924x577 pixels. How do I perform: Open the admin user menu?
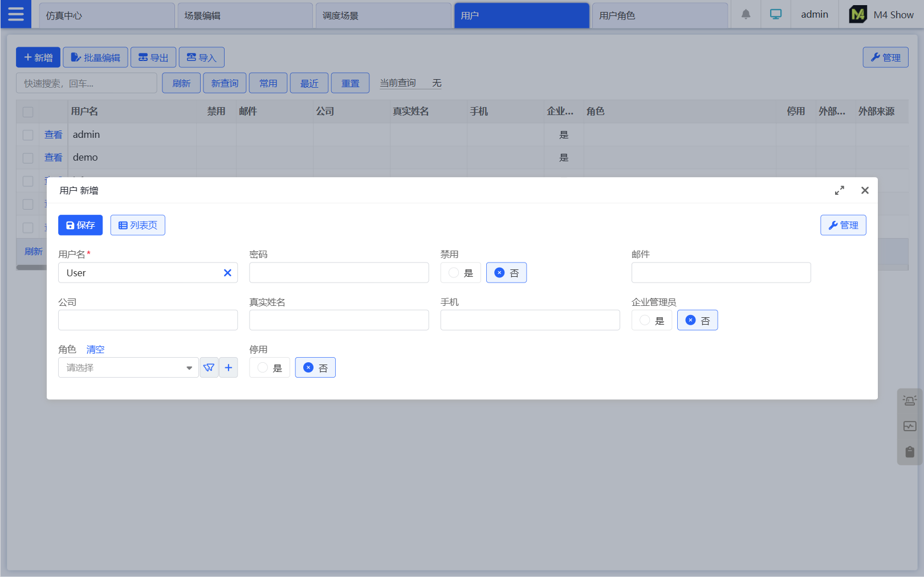tap(814, 14)
